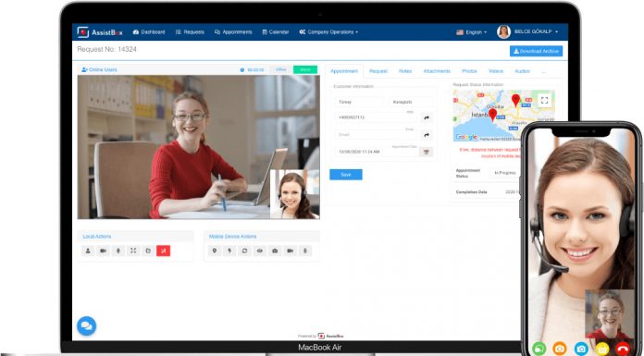The width and height of the screenshot is (644, 356).
Task: Click the blue Save button
Action: (346, 175)
